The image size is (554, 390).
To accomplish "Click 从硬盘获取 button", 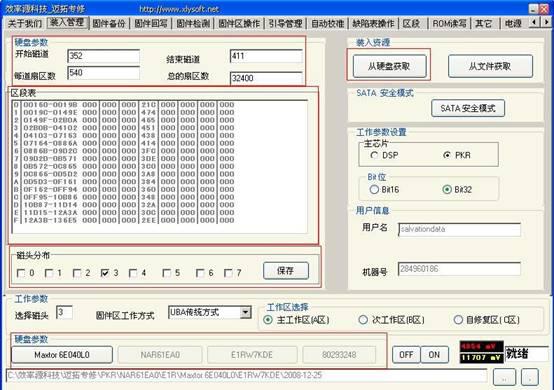I will [x=389, y=66].
